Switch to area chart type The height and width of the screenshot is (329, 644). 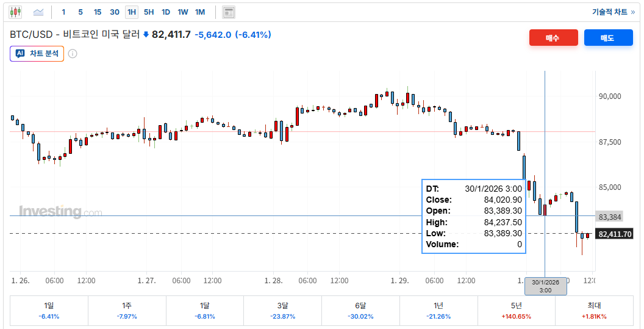coord(38,12)
